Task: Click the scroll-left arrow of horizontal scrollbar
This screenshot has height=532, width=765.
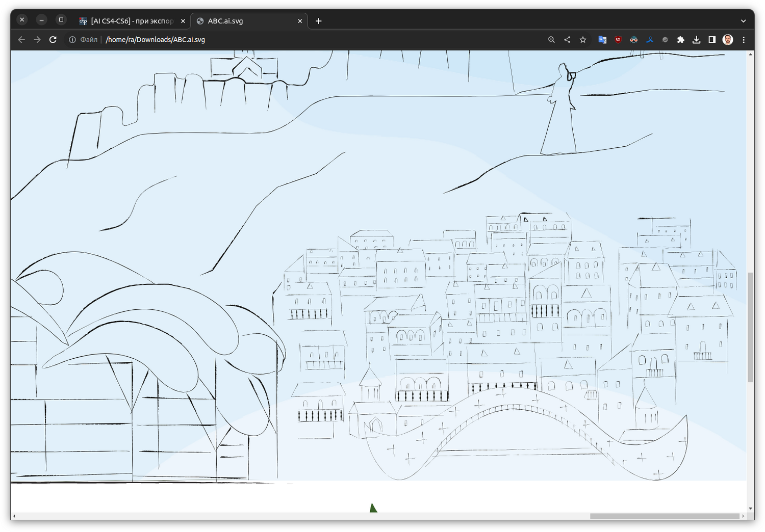Action: point(14,516)
